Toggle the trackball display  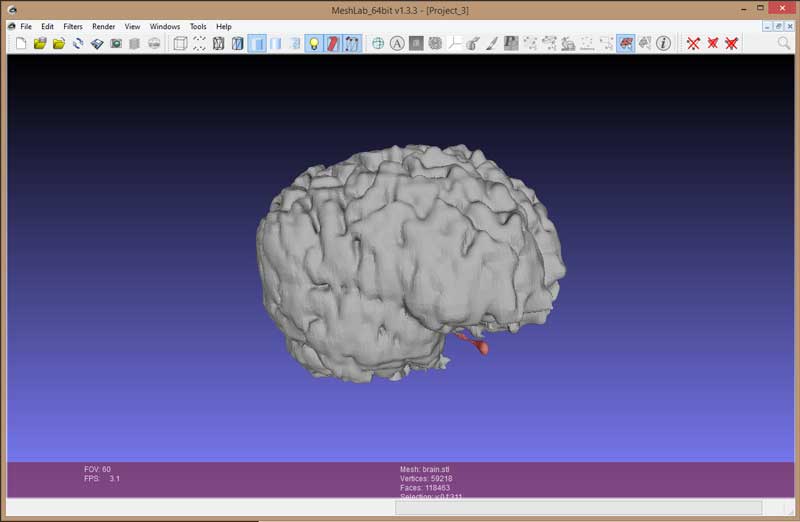point(378,44)
